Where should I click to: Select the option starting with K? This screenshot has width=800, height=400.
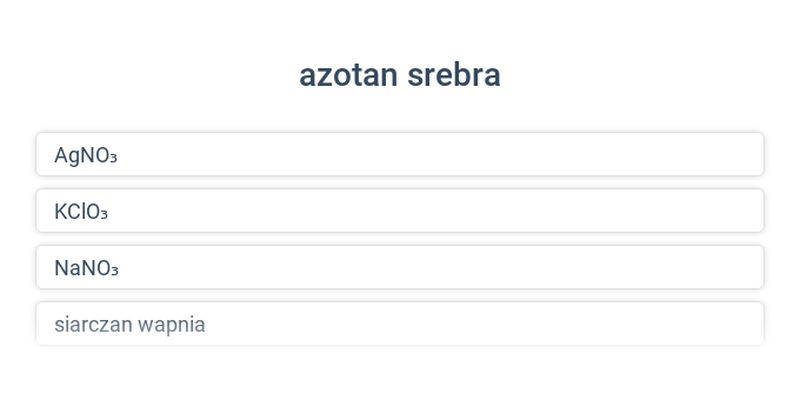[400, 211]
